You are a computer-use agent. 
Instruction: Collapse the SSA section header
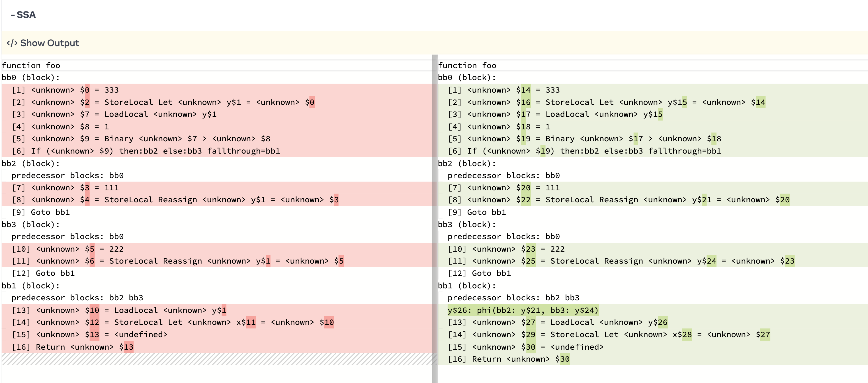(23, 15)
